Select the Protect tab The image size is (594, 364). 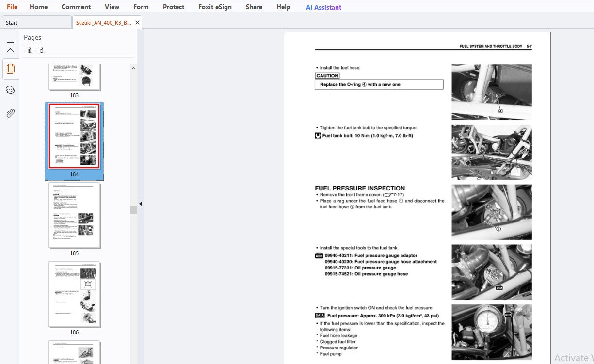coord(174,7)
